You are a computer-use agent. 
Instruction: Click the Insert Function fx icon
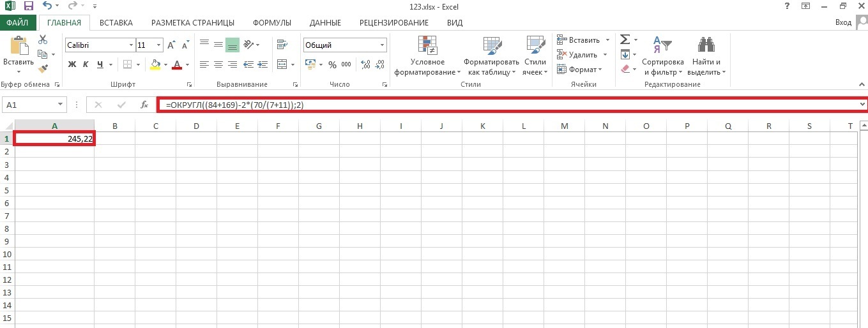(144, 105)
